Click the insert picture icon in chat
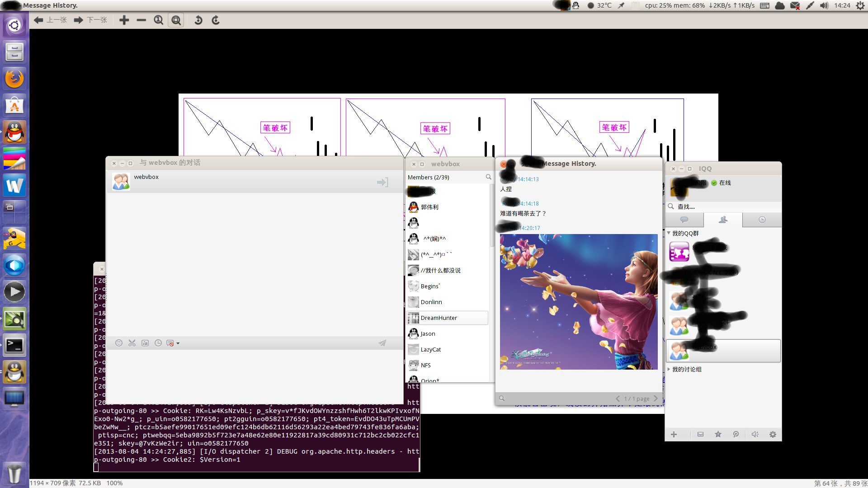This screenshot has height=488, width=868. [x=145, y=343]
